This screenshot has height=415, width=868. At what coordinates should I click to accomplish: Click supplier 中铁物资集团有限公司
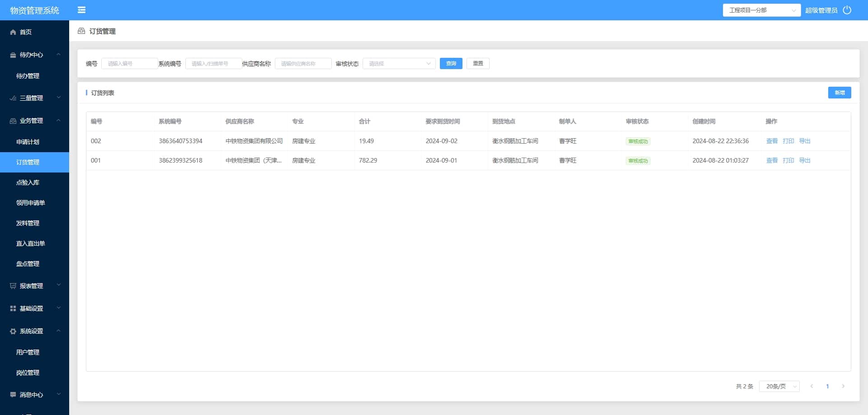(x=254, y=141)
